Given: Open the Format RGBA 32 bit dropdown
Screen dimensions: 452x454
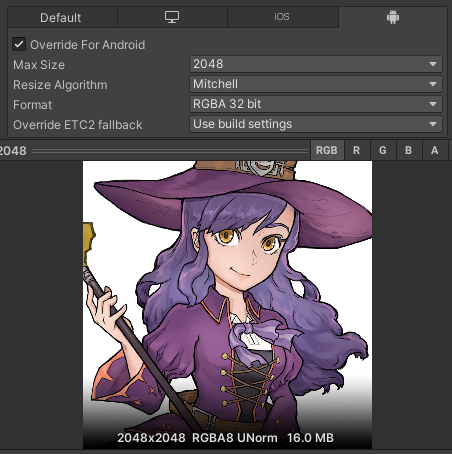Looking at the screenshot, I should tap(316, 104).
